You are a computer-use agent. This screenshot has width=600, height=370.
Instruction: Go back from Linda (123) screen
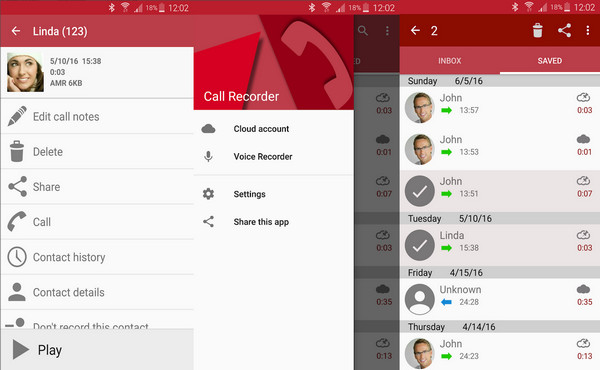tap(16, 31)
